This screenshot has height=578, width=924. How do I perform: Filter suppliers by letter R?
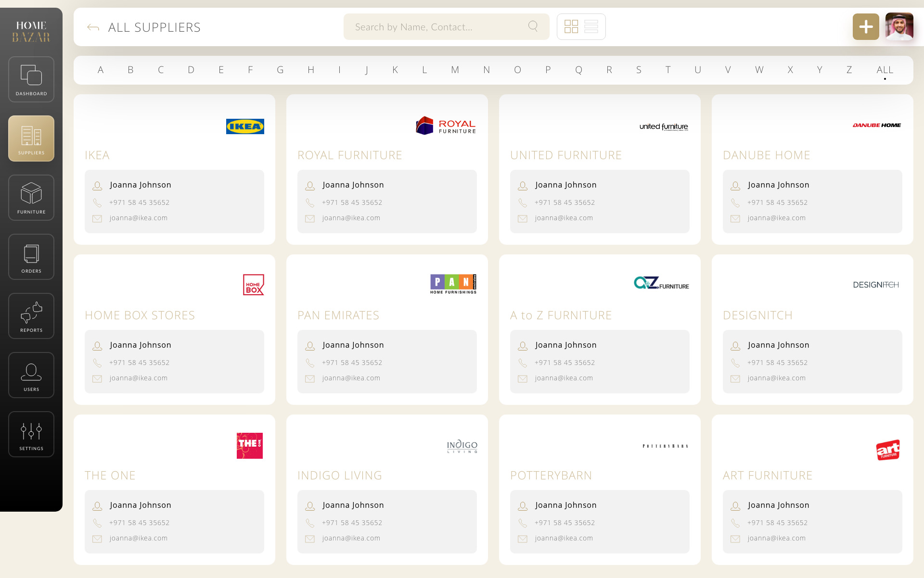point(609,70)
